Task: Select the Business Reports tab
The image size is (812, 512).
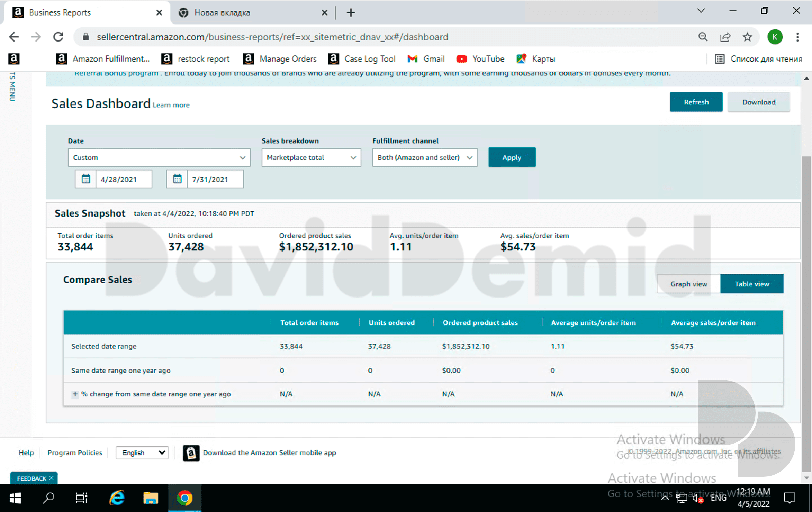Action: 87,12
